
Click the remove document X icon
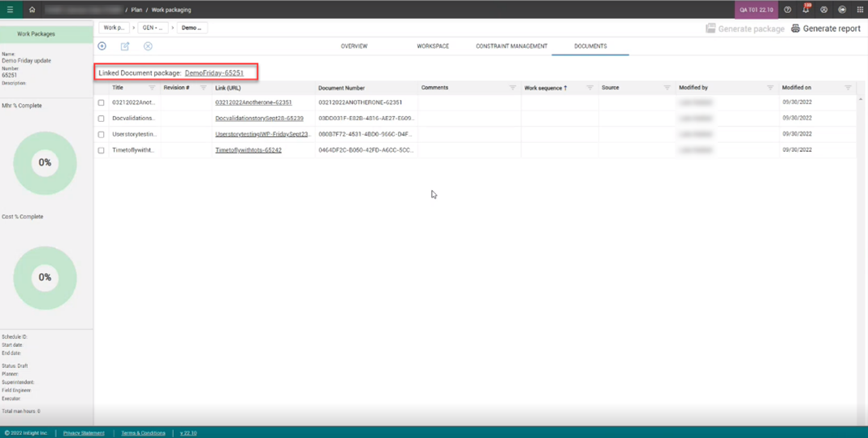pos(148,46)
